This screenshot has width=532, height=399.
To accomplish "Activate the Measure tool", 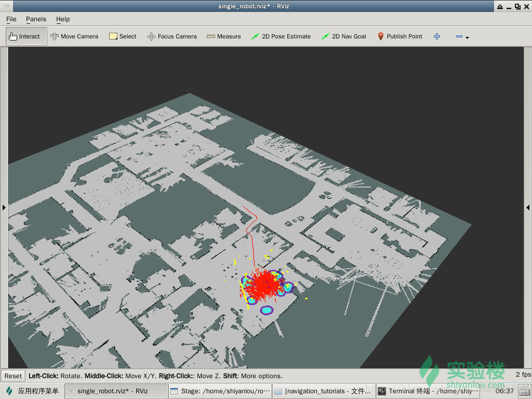I will pos(224,36).
